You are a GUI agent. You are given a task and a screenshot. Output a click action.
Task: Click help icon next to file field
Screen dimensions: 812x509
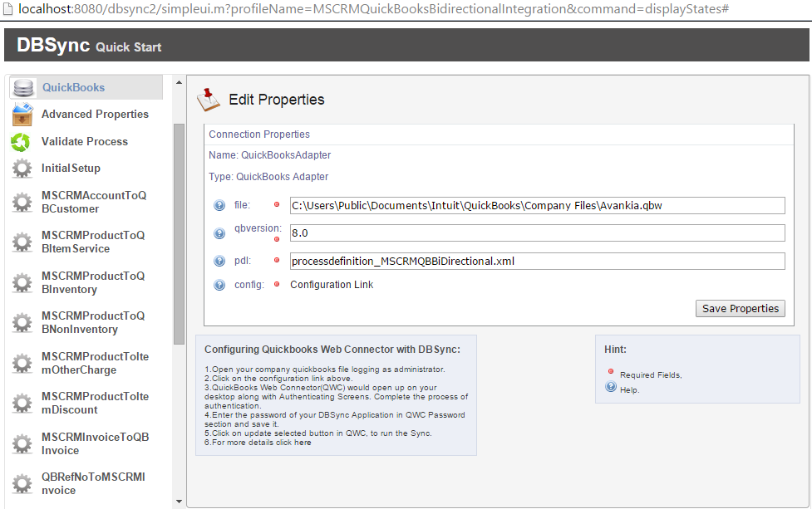coord(219,206)
